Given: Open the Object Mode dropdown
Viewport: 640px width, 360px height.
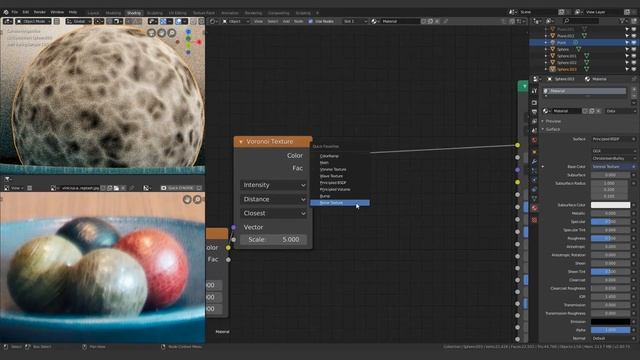Looking at the screenshot, I should click(x=34, y=21).
